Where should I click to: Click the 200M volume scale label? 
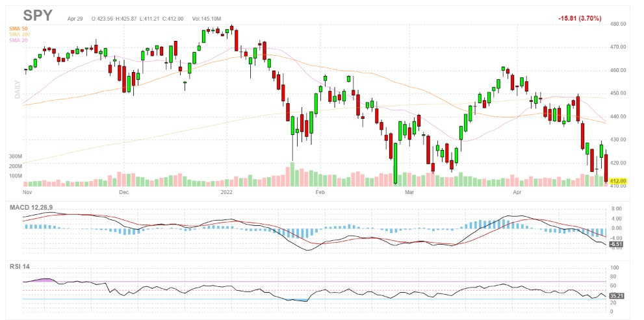[15, 166]
